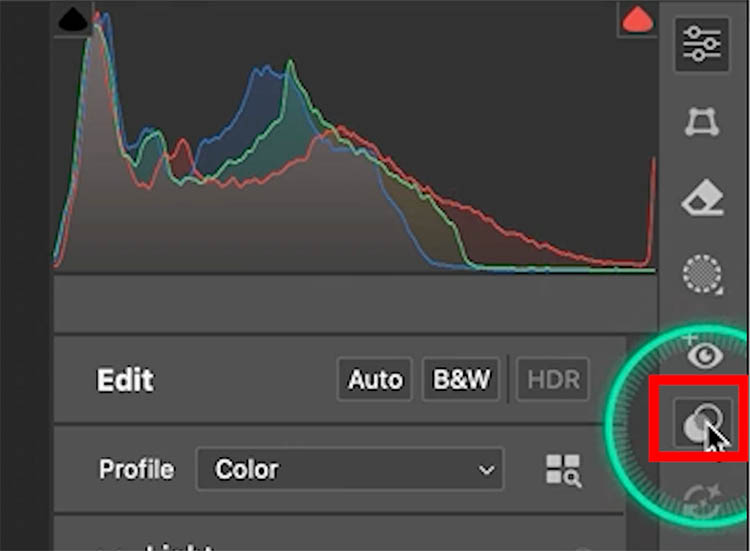Click the Profile label text

(x=136, y=469)
